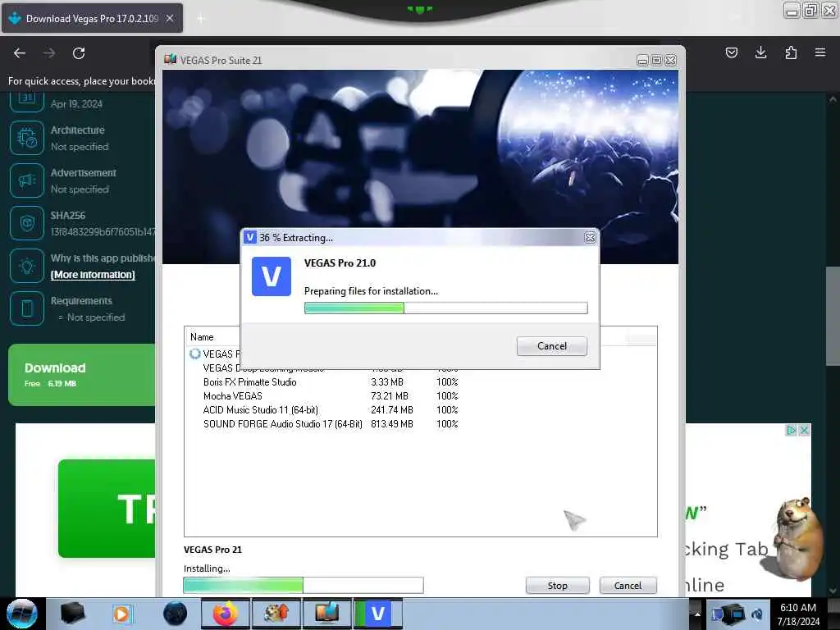840x630 pixels.
Task: Click the SHA256 shield icon
Action: pos(27,223)
